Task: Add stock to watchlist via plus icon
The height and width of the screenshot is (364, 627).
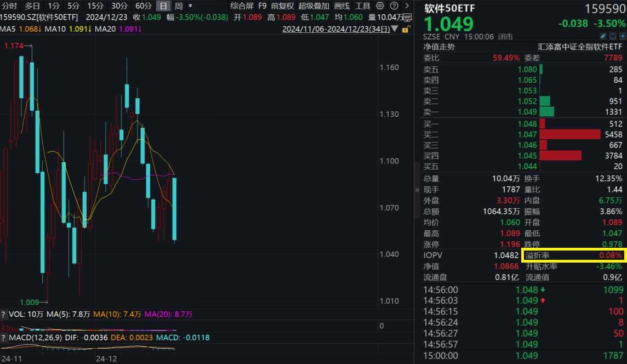Action: point(623,36)
